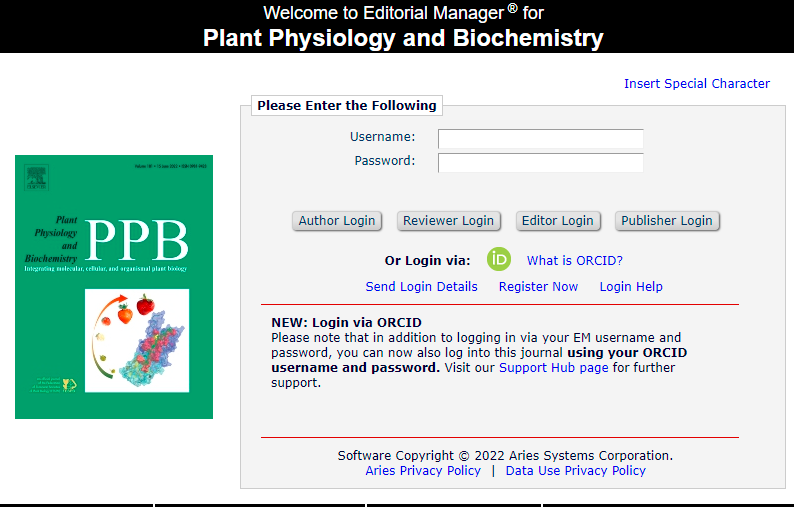The height and width of the screenshot is (507, 794).
Task: Click into the Password text box
Action: [540, 162]
